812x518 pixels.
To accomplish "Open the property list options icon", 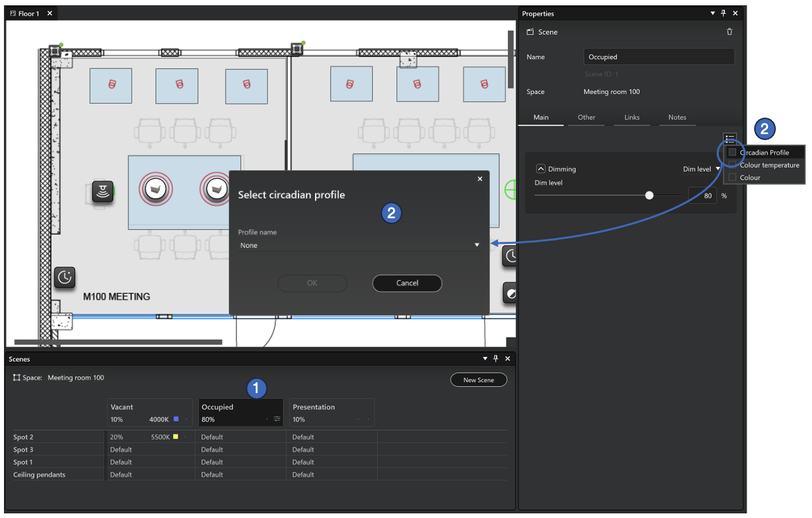I will pos(730,138).
